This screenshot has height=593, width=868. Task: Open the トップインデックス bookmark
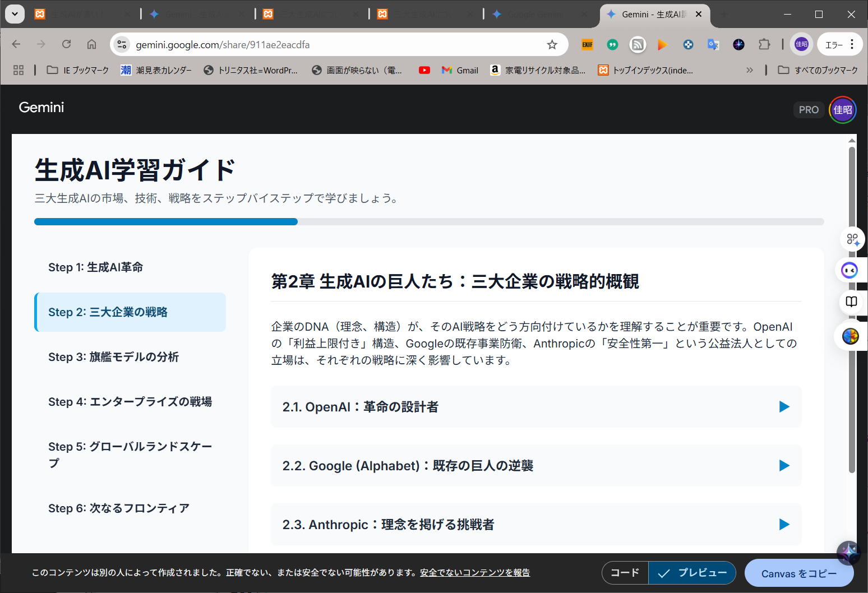tap(645, 70)
